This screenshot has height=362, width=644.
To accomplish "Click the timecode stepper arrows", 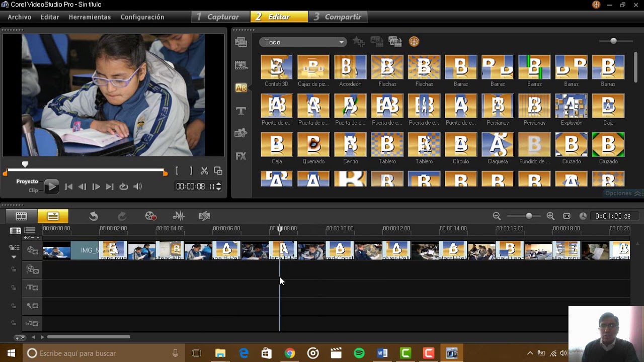I will 218,187.
